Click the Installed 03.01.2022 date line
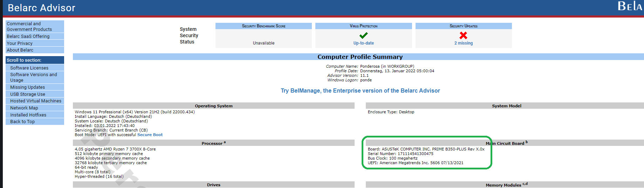Image resolution: width=644 pixels, height=188 pixels. click(x=104, y=126)
